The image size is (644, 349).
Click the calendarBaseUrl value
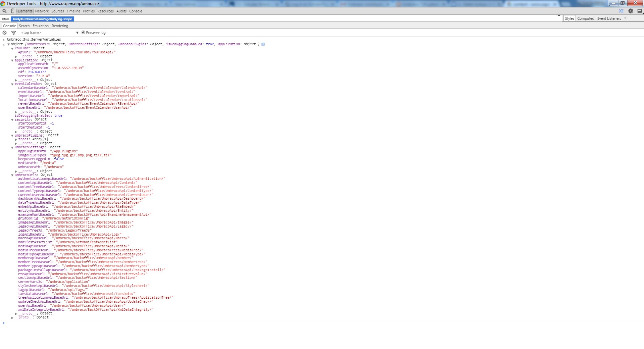[x=100, y=88]
